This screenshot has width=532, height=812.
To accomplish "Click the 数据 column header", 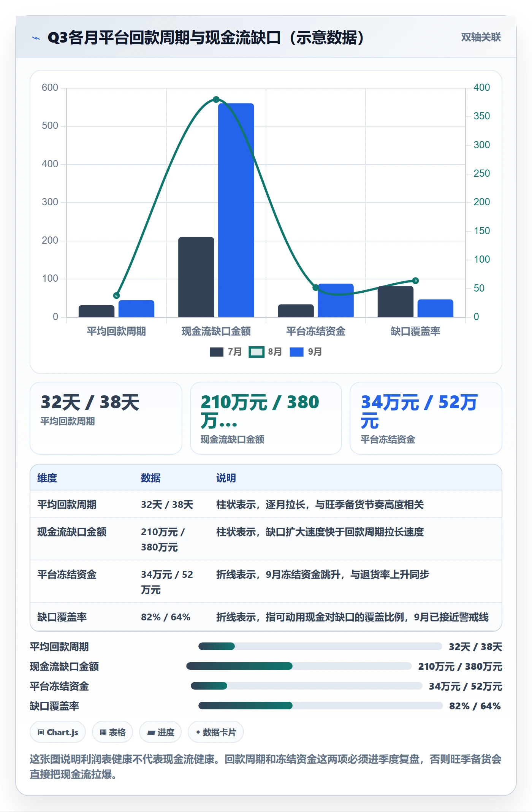I will pyautogui.click(x=150, y=478).
